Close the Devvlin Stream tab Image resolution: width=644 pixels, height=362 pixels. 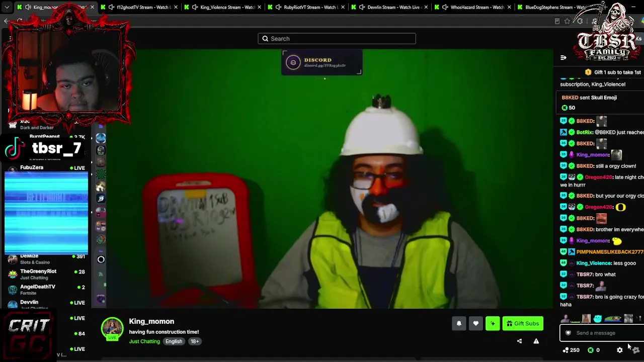pyautogui.click(x=426, y=7)
